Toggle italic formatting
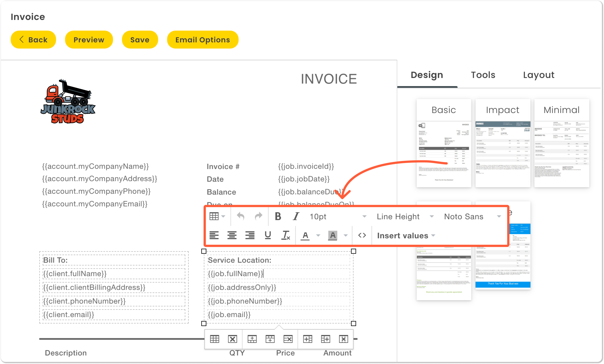Screen dimensions: 604x364 click(296, 216)
